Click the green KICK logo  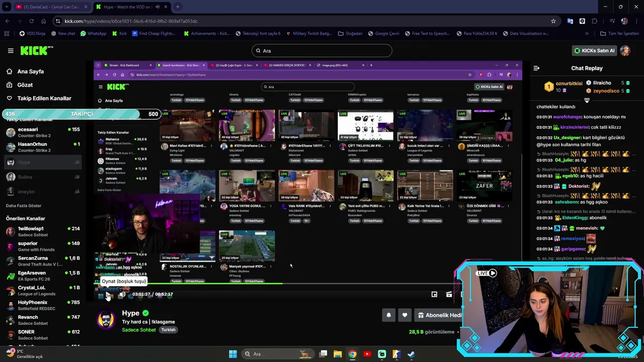click(36, 51)
